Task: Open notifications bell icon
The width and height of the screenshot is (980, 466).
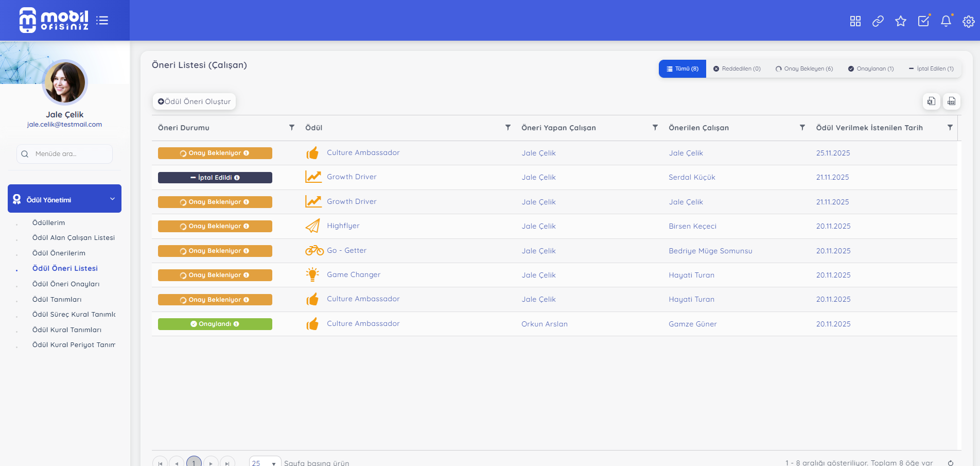Action: [x=946, y=21]
